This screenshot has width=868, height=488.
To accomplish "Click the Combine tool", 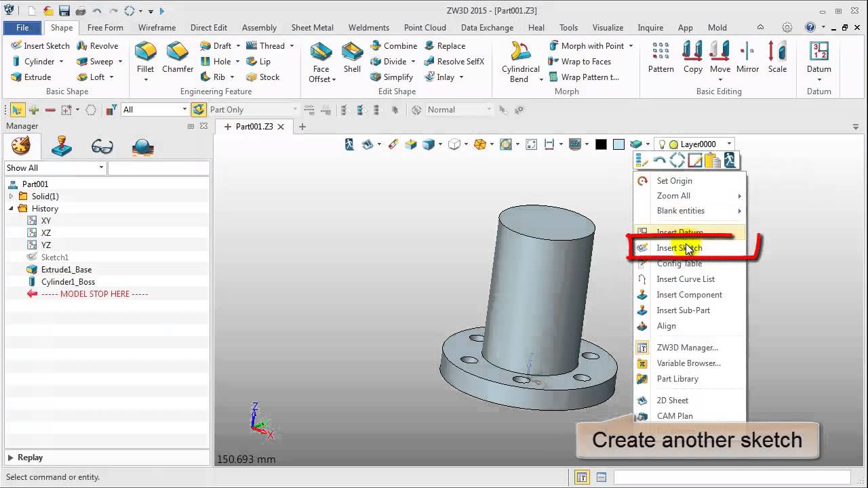I will pyautogui.click(x=394, y=45).
